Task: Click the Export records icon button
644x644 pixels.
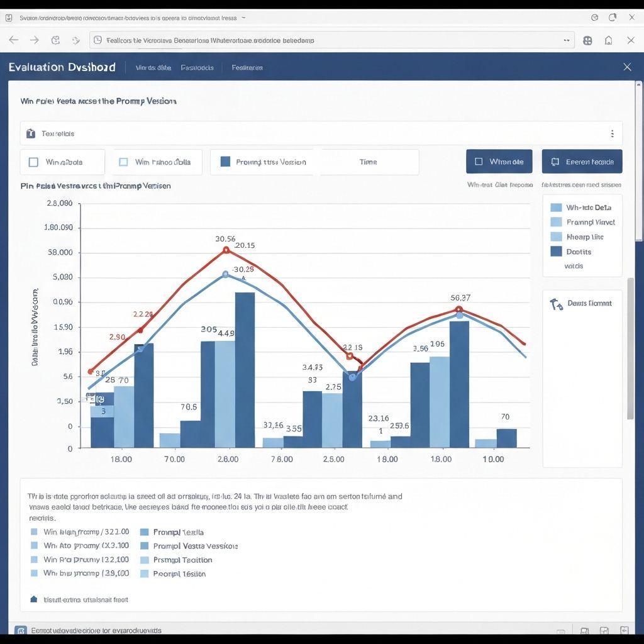Action: click(557, 161)
